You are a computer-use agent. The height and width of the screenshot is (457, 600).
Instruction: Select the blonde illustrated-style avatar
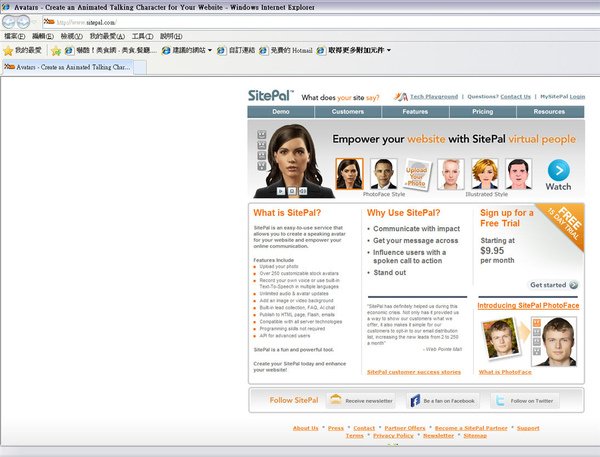coord(484,174)
